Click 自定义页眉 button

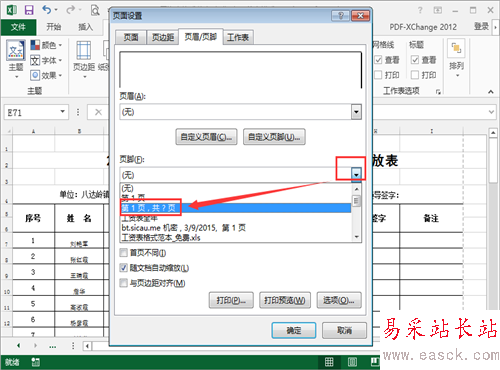tap(206, 137)
